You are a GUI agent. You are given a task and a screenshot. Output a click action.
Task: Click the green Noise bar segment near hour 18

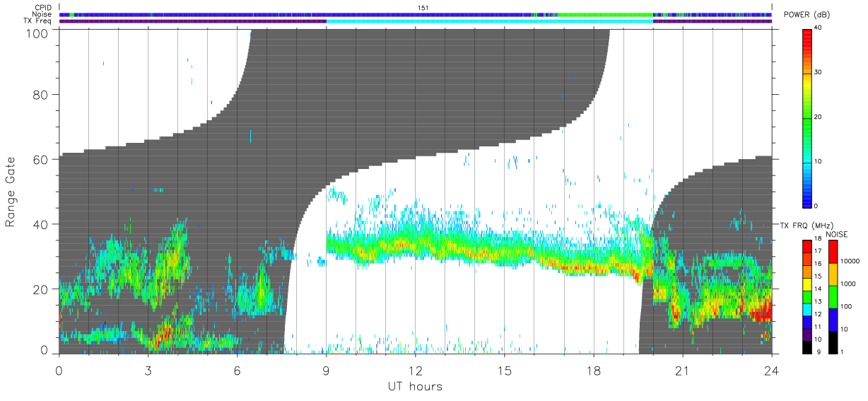604,14
